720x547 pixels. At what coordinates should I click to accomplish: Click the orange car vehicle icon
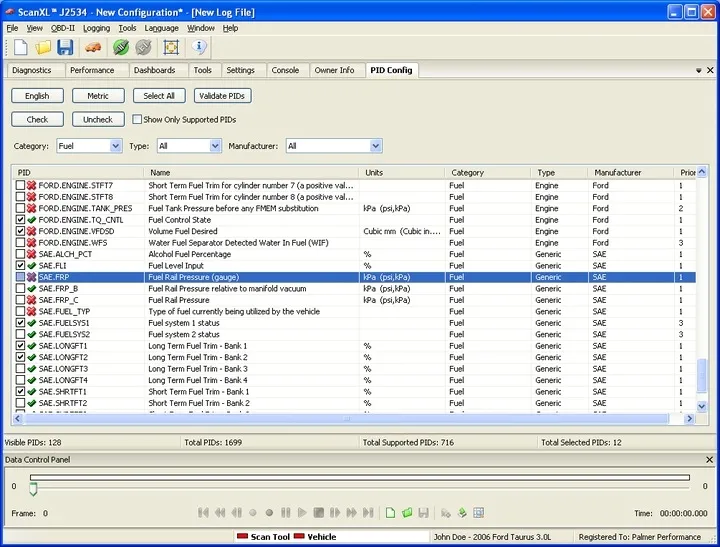point(93,47)
